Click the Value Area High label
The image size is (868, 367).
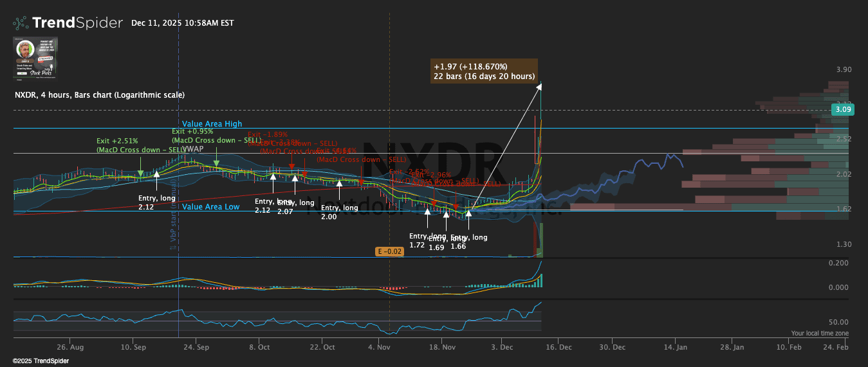tap(212, 124)
